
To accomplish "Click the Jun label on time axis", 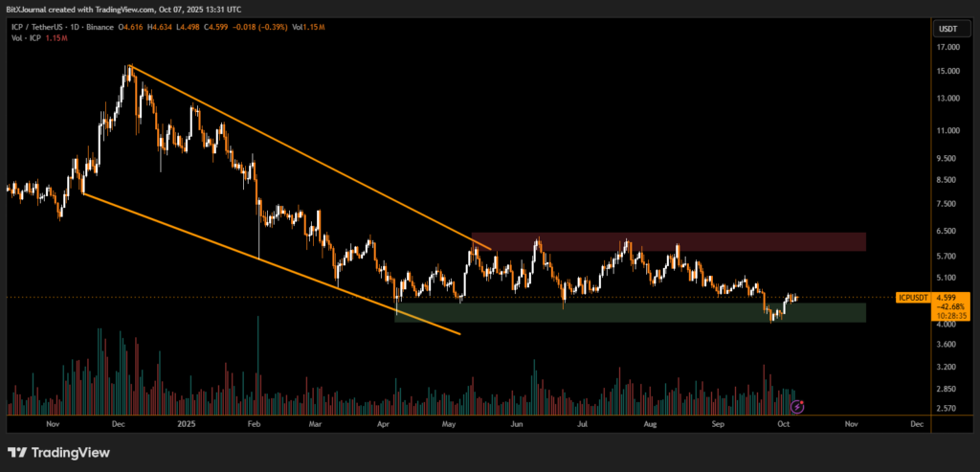I will click(517, 422).
